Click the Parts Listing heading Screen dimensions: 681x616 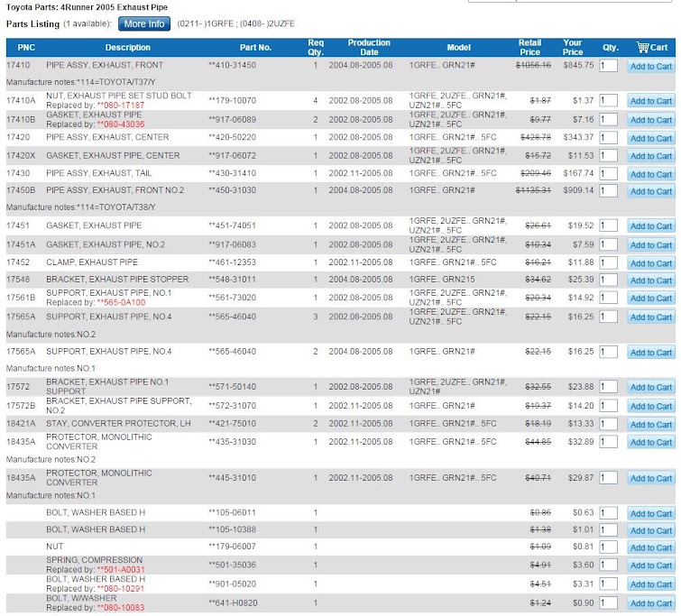coord(32,24)
